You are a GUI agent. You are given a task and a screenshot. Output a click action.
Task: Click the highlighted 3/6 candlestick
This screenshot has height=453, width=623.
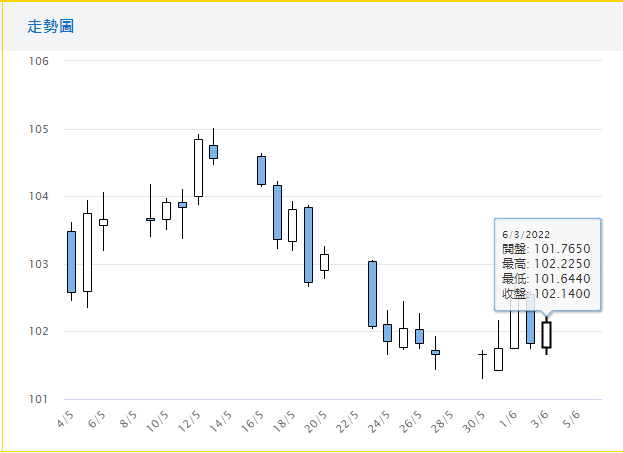tap(546, 334)
